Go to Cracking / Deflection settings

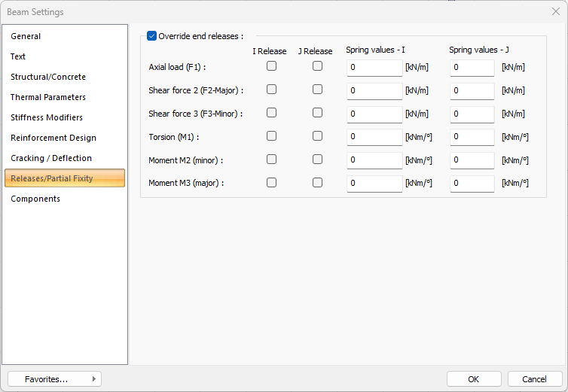(x=51, y=158)
